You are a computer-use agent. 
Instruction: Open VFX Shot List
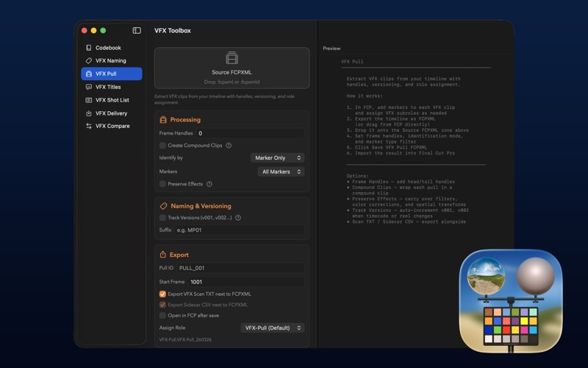click(112, 100)
